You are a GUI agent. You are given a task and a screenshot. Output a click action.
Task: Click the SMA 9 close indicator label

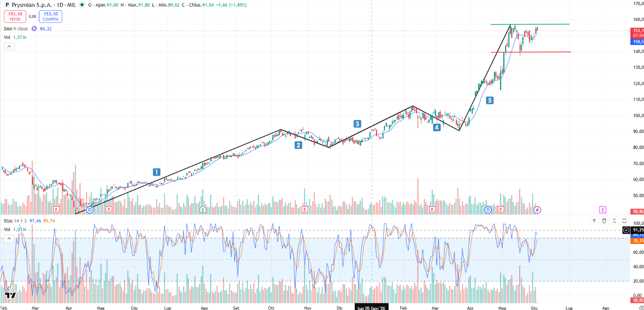[x=16, y=29]
